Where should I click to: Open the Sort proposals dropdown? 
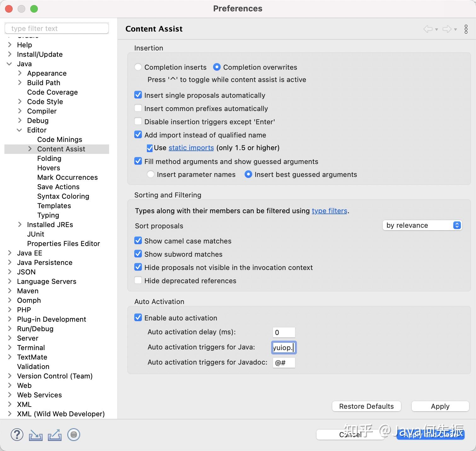click(x=422, y=225)
